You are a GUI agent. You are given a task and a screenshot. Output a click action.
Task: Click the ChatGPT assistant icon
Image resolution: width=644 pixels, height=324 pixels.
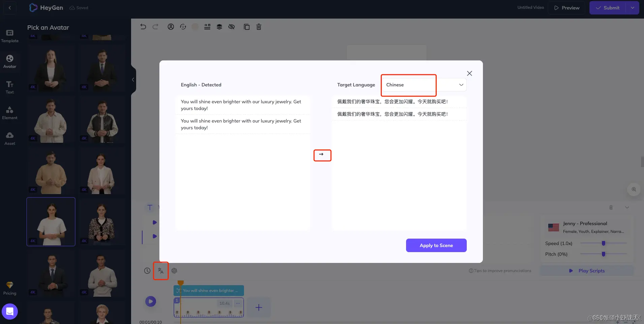[x=174, y=271]
